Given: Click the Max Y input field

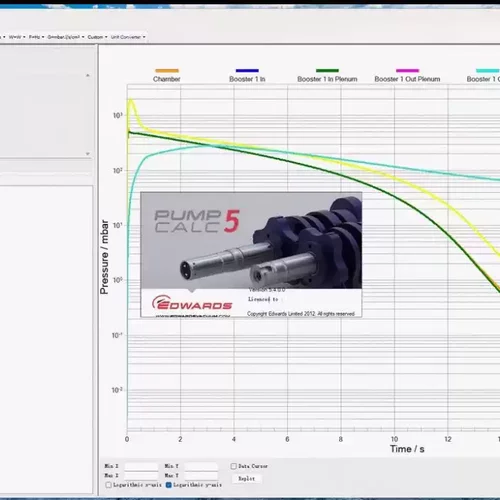Looking at the screenshot, I should point(201,476).
